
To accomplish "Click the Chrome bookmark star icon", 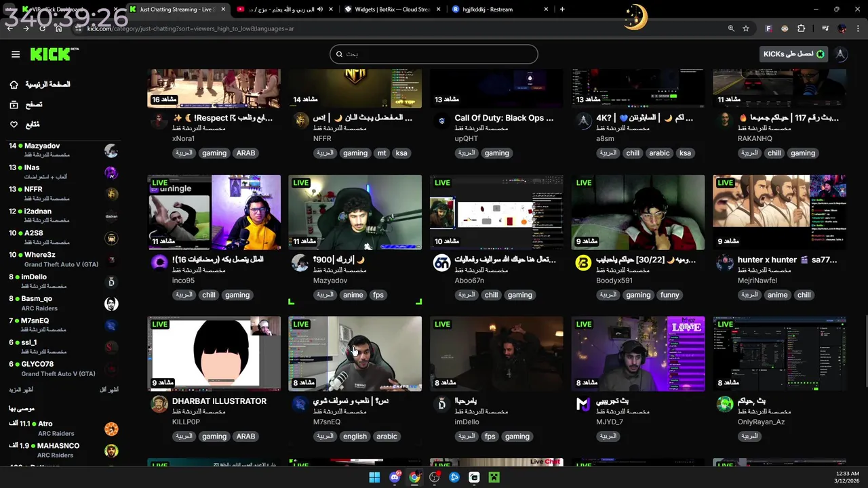I will tap(746, 28).
